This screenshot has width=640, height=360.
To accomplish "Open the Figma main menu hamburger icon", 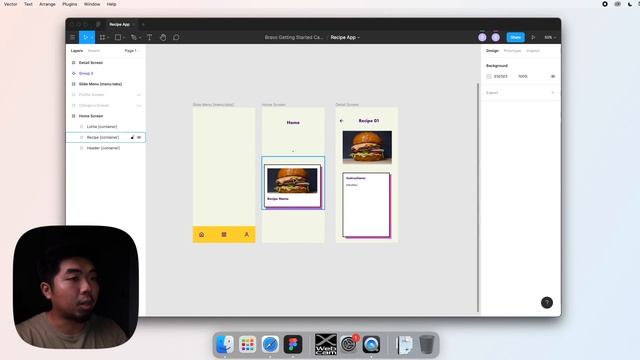I will click(x=73, y=37).
